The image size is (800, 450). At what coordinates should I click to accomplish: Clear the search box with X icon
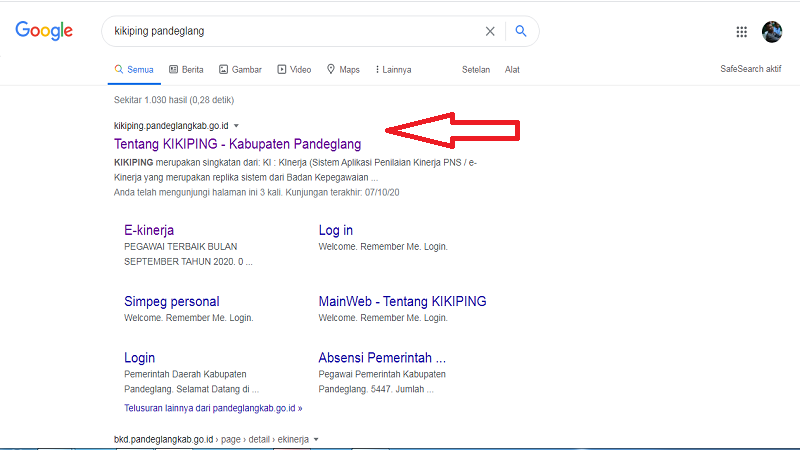click(490, 31)
